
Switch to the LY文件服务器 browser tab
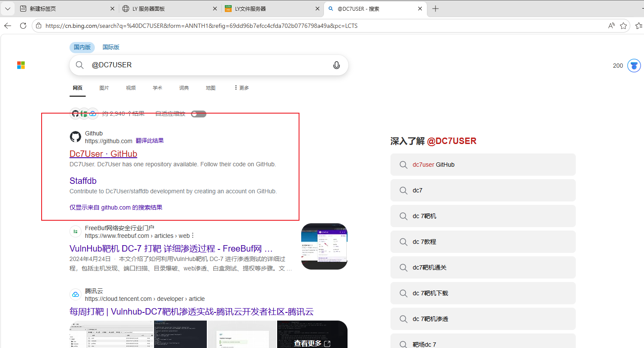[x=273, y=9]
